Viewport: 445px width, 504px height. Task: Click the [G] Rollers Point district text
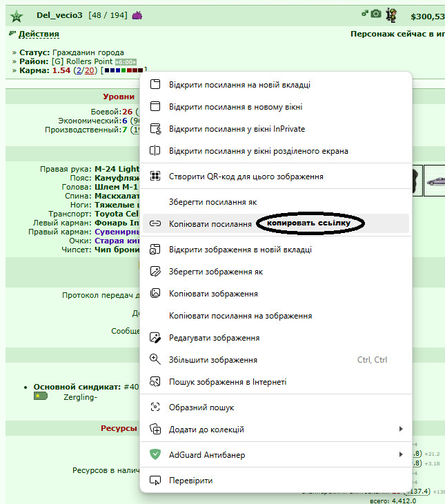pyautogui.click(x=82, y=61)
